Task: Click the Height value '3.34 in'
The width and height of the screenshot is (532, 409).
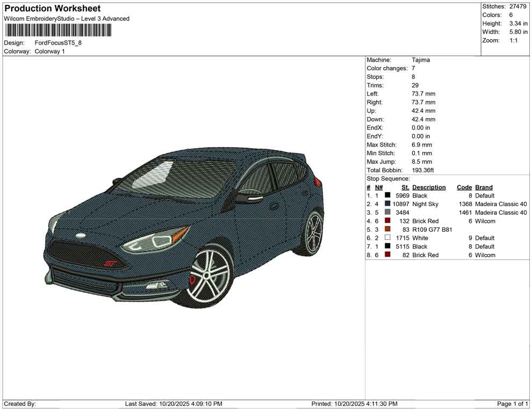Action: tap(519, 24)
